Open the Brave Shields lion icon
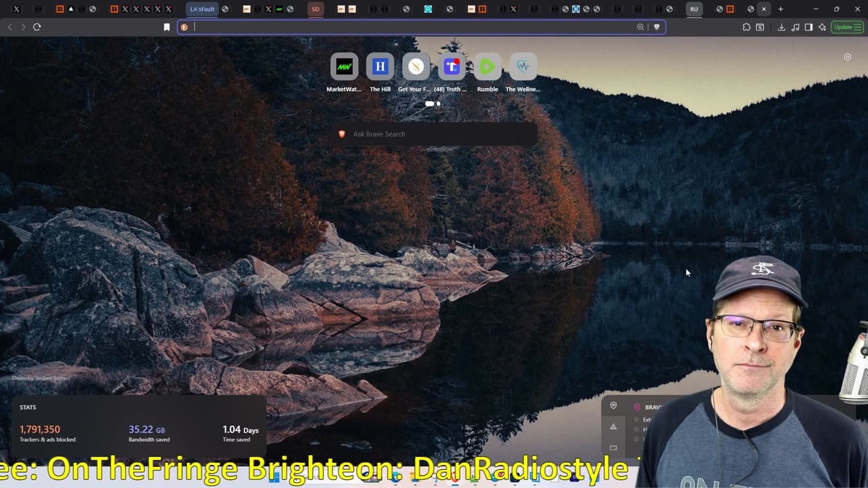The width and height of the screenshot is (868, 488). [x=656, y=27]
